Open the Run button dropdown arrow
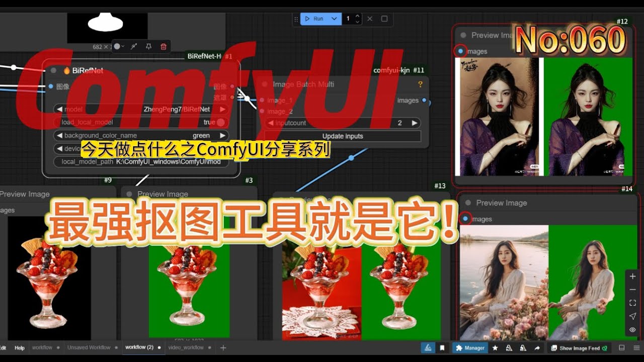Viewport: 644px width, 362px height. pyautogui.click(x=334, y=19)
